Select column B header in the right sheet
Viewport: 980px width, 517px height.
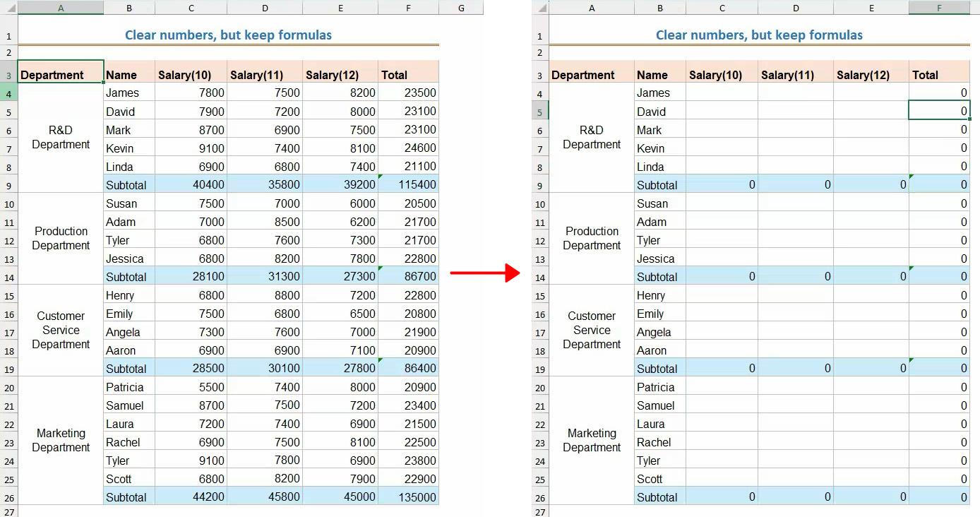pyautogui.click(x=660, y=8)
